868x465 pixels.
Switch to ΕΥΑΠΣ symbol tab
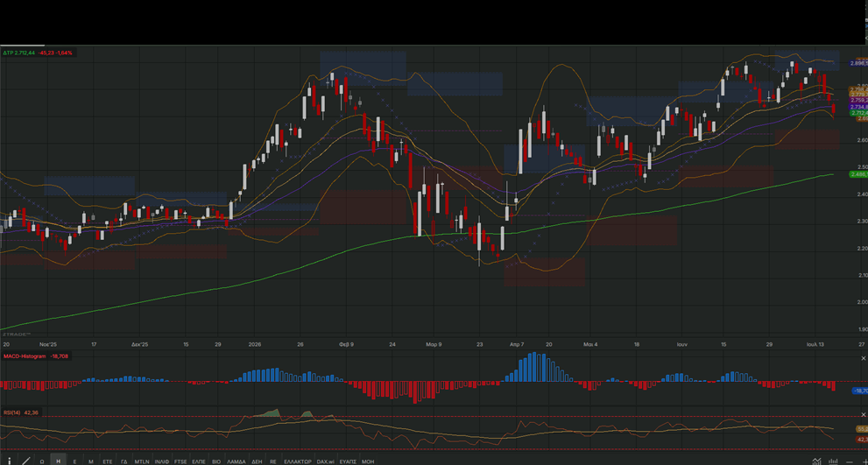click(348, 461)
